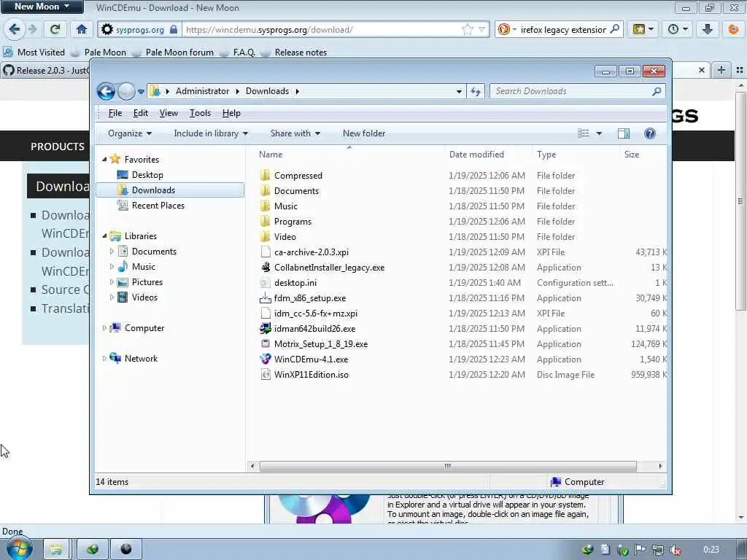Open address bar history dropdown
This screenshot has width=747, height=560.
[x=459, y=91]
